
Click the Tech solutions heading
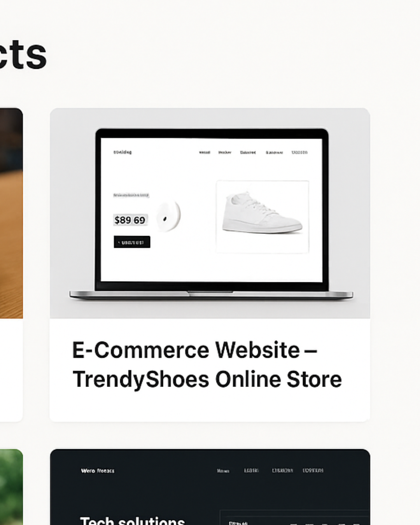pos(132,520)
